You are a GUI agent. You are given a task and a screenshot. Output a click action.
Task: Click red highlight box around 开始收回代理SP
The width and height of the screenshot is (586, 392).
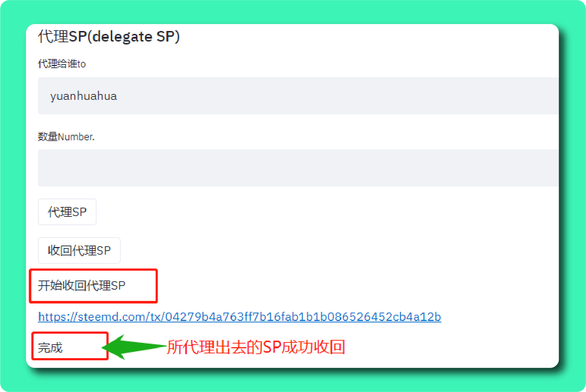click(93, 286)
